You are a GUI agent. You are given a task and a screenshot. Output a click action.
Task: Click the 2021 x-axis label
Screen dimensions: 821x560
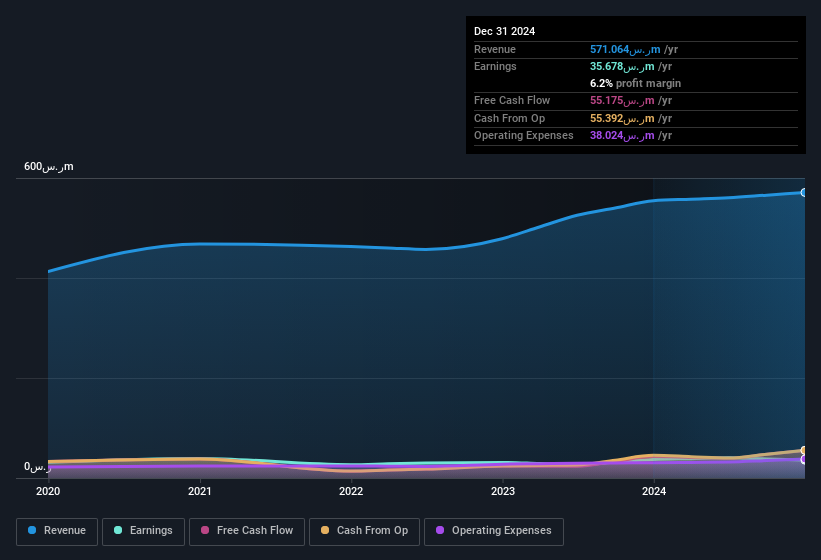(199, 491)
